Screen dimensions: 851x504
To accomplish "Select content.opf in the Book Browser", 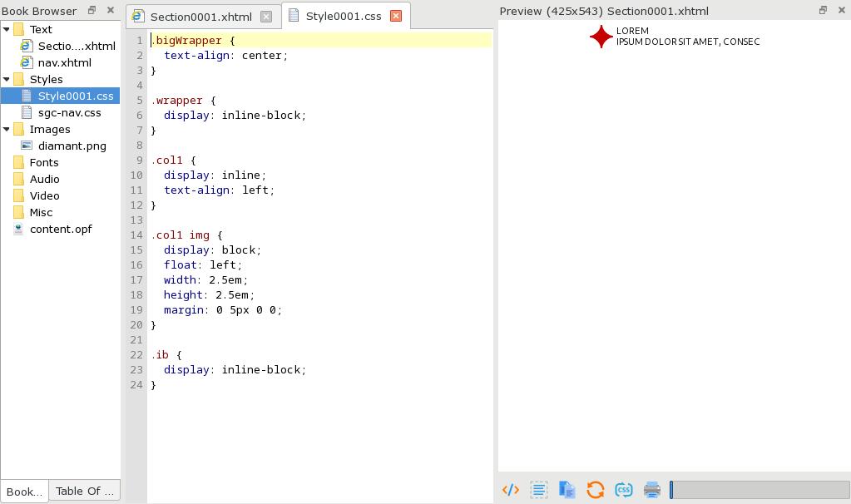I will (61, 229).
